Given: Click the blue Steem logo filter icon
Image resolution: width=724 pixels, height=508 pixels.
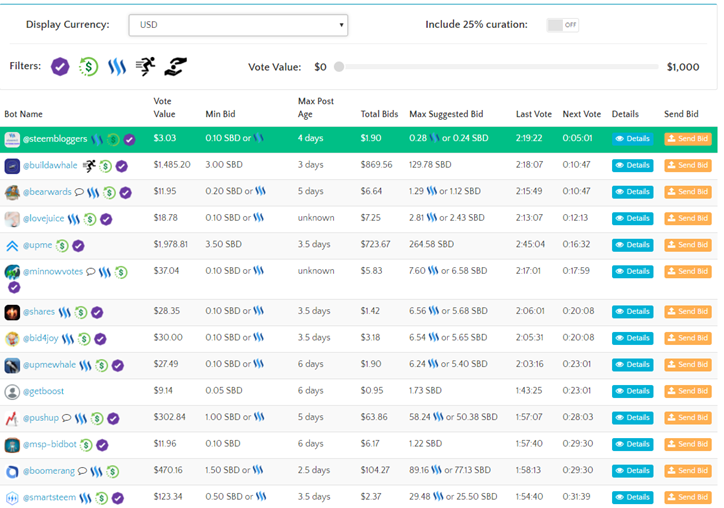Looking at the screenshot, I should point(117,67).
